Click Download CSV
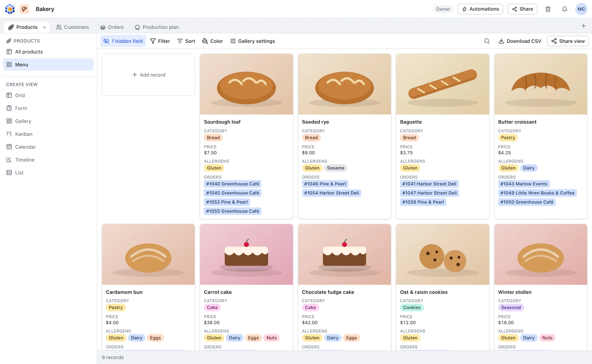Viewport: 592px width, 364px height. coord(520,41)
